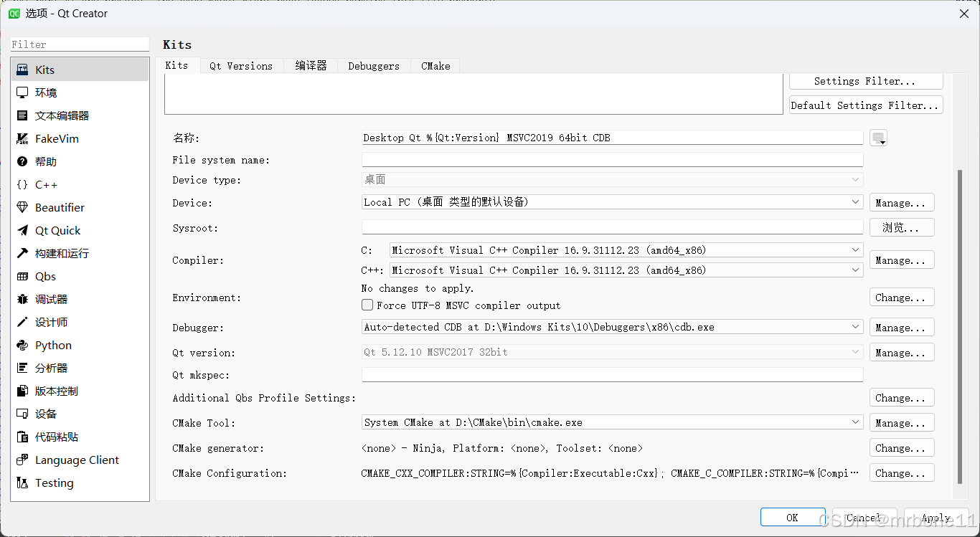Open the 设计师 pencil icon category
Screen dimensions: 980x537
tap(22, 322)
